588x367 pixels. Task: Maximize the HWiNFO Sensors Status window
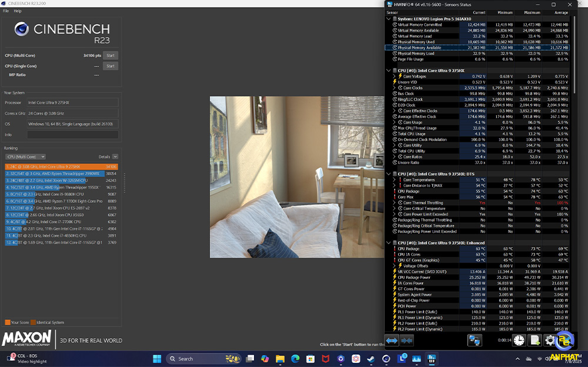553,5
